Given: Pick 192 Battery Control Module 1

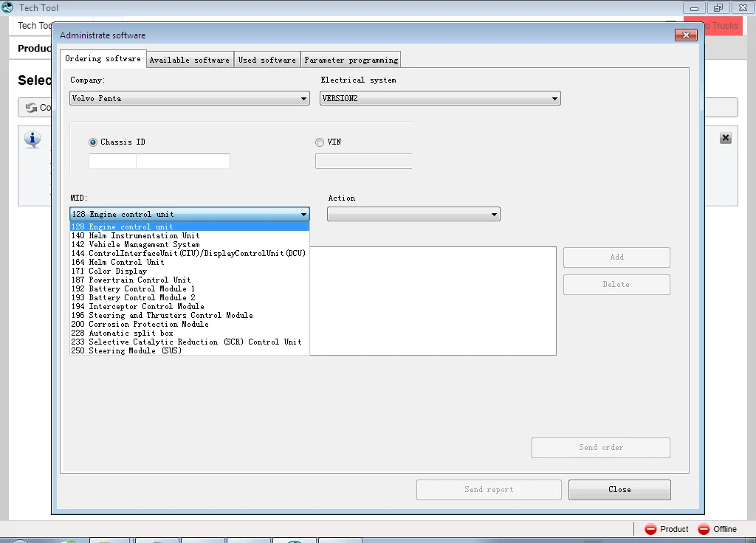Looking at the screenshot, I should pos(190,288).
